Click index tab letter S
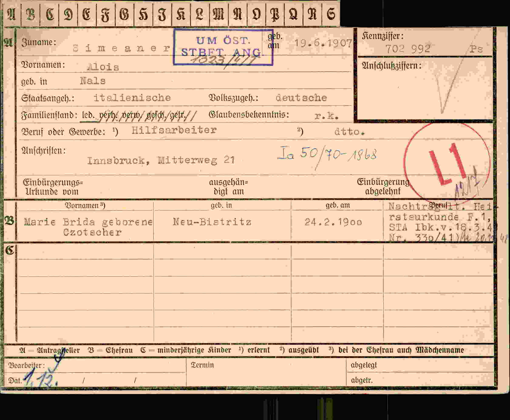Viewport: 510px width, 420px height. (x=331, y=14)
